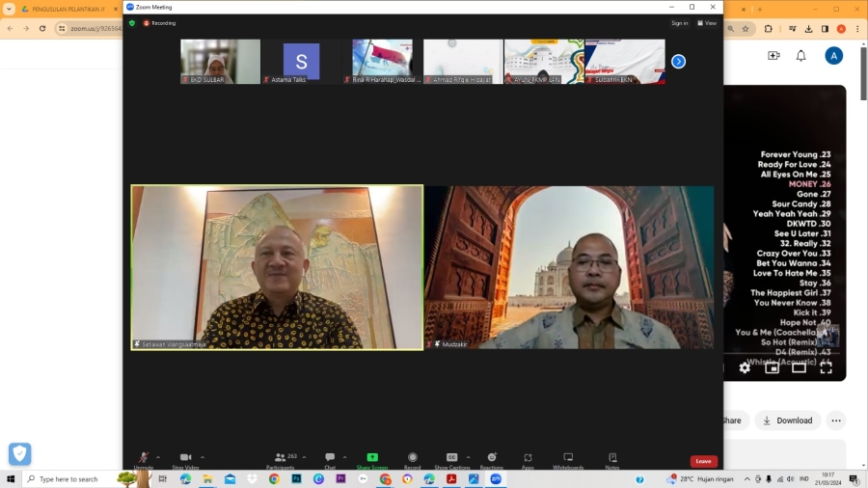868x488 pixels.
Task: Expand the arrow next to Participants
Action: [304, 457]
